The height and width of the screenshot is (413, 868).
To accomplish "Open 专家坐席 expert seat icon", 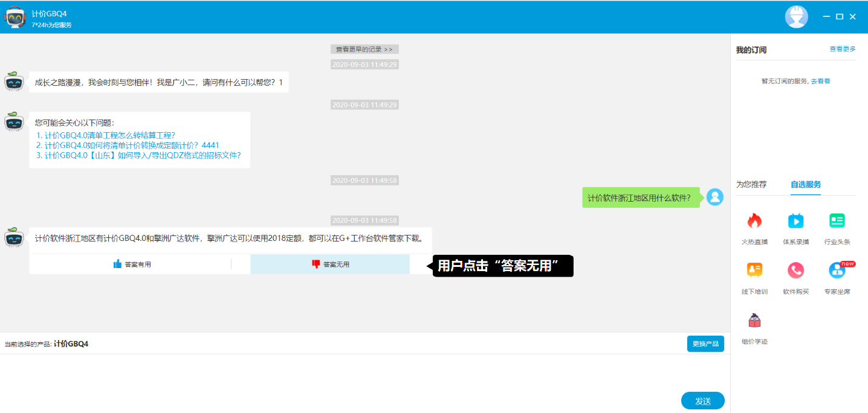I will 837,271.
